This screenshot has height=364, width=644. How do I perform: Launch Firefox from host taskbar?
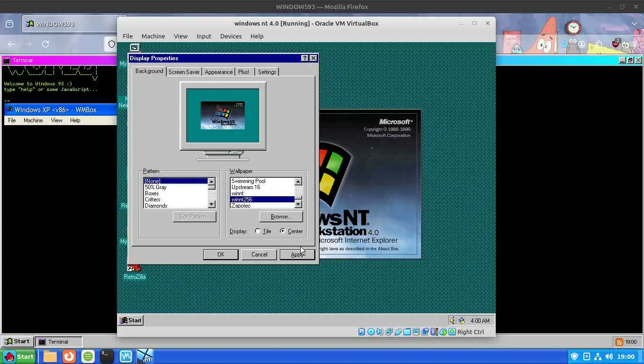tap(69, 356)
